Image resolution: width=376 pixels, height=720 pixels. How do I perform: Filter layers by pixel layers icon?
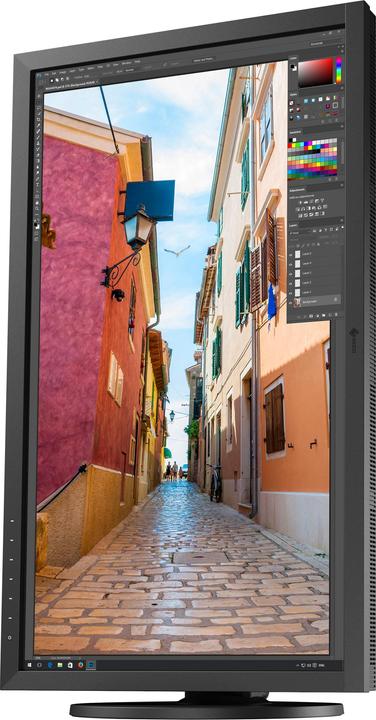coord(314,231)
